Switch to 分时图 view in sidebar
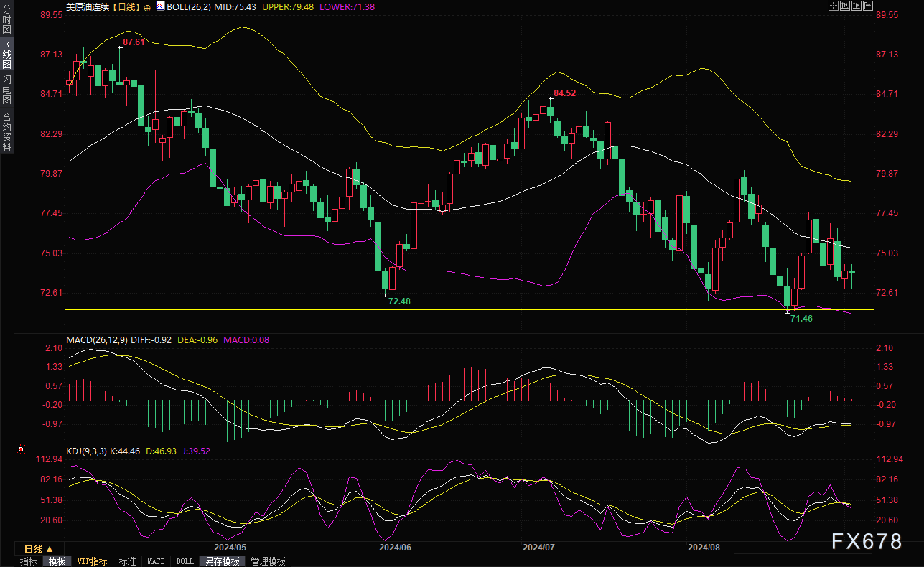The image size is (924, 567). [6, 19]
